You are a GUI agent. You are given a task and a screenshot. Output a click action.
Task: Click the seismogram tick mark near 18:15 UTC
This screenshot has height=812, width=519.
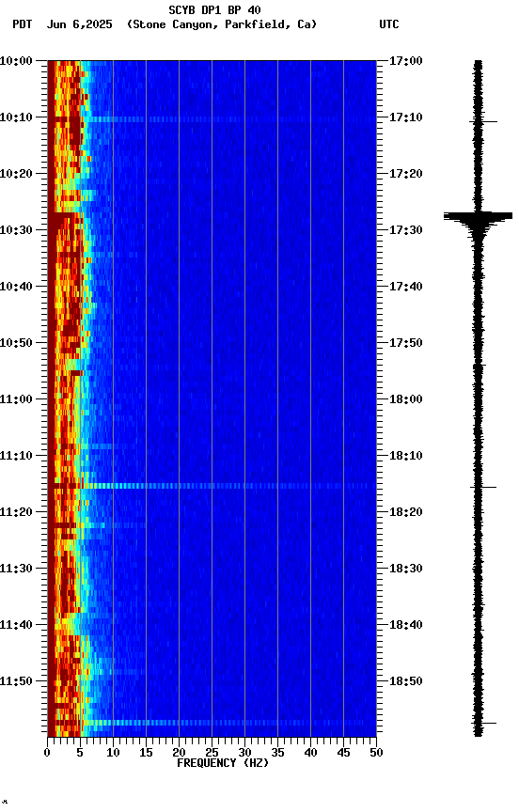(483, 488)
